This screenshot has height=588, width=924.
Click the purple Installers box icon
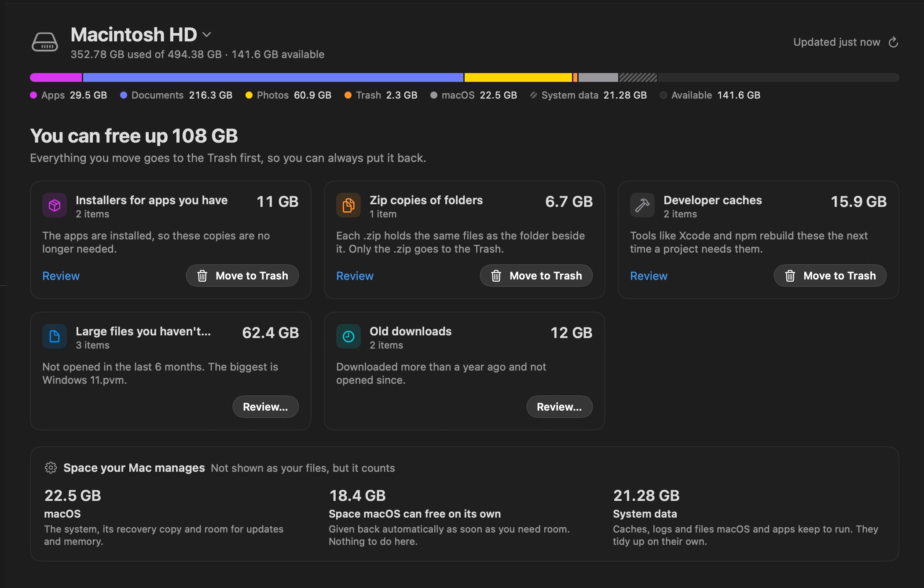coord(55,205)
